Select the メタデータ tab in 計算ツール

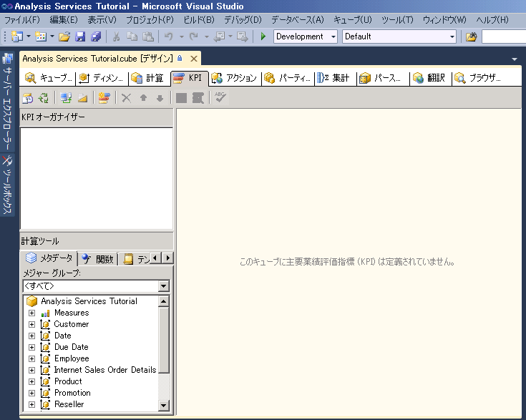tap(49, 258)
